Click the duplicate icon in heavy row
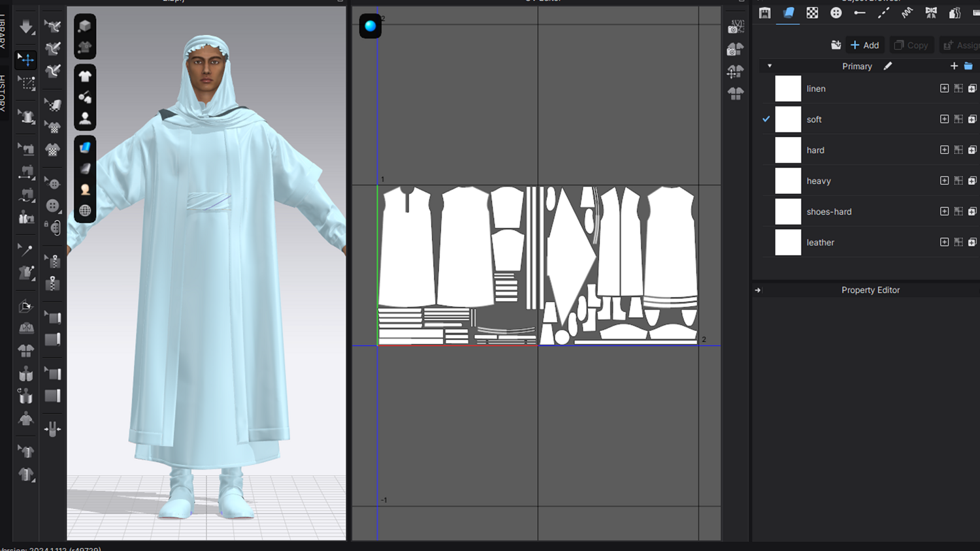980x551 pixels. [972, 181]
